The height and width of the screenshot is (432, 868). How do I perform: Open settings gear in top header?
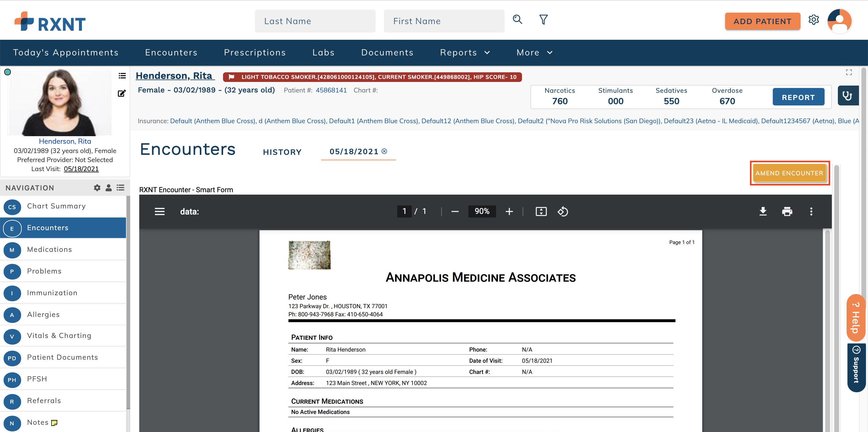(x=813, y=20)
